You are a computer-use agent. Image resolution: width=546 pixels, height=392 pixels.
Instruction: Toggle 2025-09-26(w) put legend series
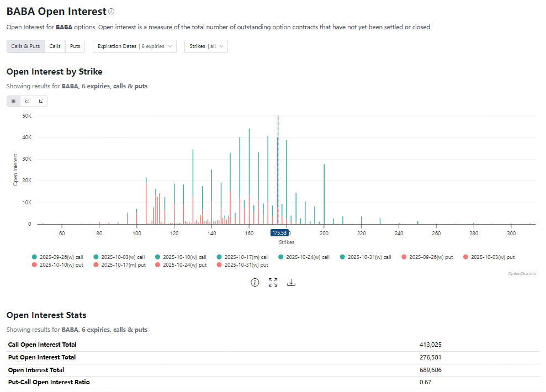tap(427, 257)
